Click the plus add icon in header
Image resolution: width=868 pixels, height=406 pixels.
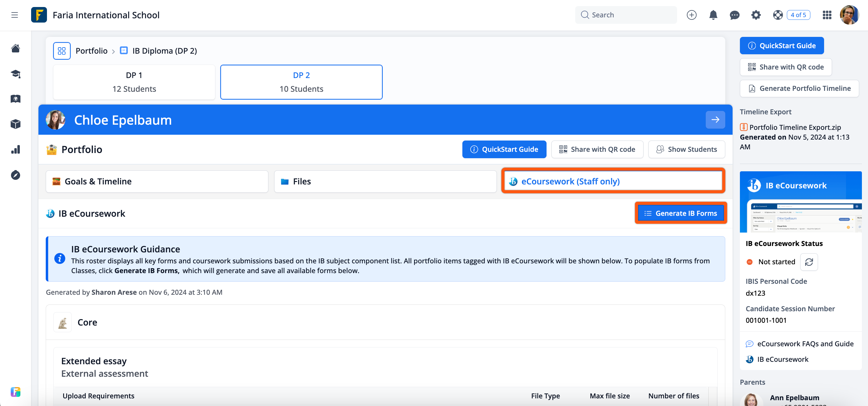(x=691, y=15)
